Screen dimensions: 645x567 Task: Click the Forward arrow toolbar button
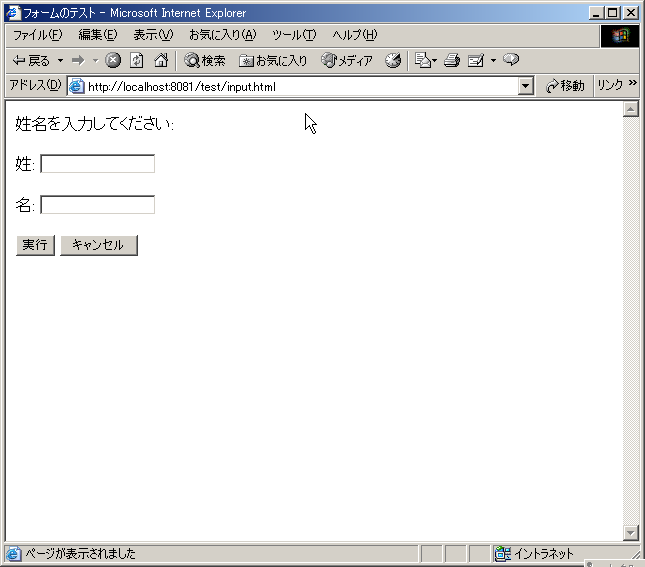click(x=78, y=61)
